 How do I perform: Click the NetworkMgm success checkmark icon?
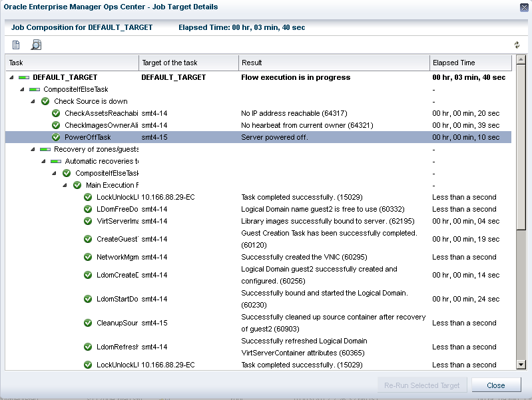coord(88,257)
